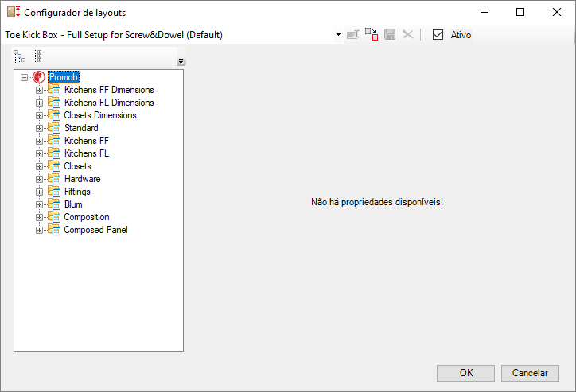This screenshot has height=392, width=576.
Task: Expand the Composition node
Action: (x=39, y=218)
